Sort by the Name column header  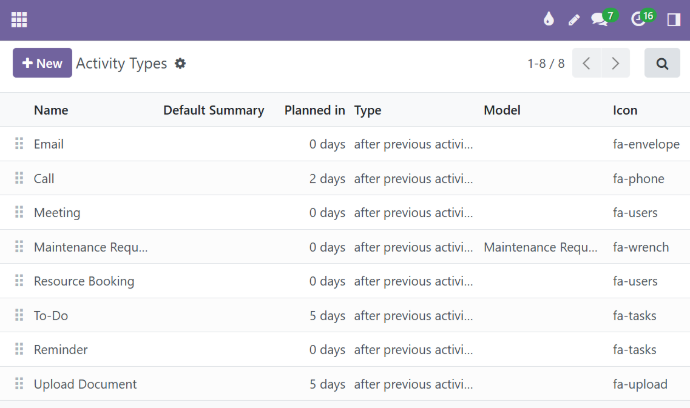point(51,110)
